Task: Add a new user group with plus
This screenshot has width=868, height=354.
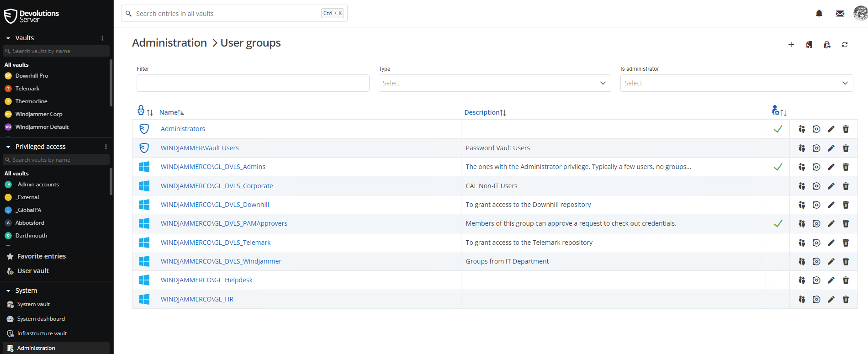Action: pos(791,44)
